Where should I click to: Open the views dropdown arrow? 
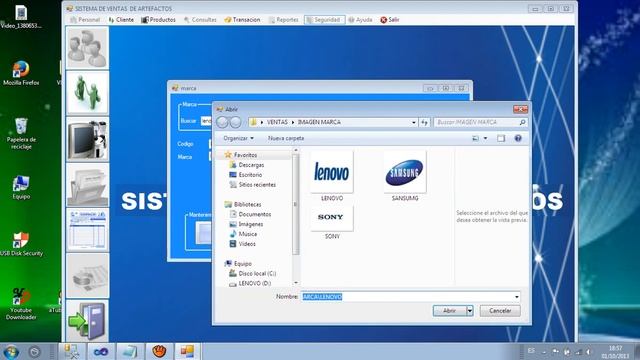pyautogui.click(x=485, y=138)
